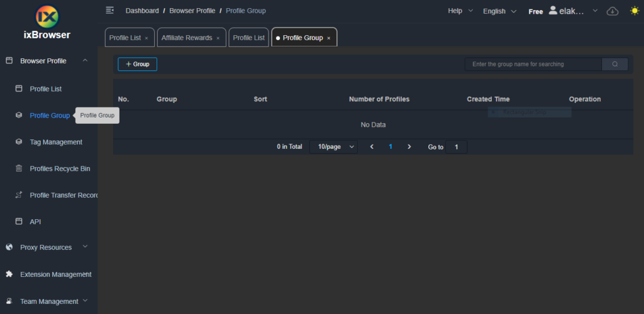The width and height of the screenshot is (644, 314).
Task: Collapse sidebar using the menu fold icon
Action: [x=110, y=11]
